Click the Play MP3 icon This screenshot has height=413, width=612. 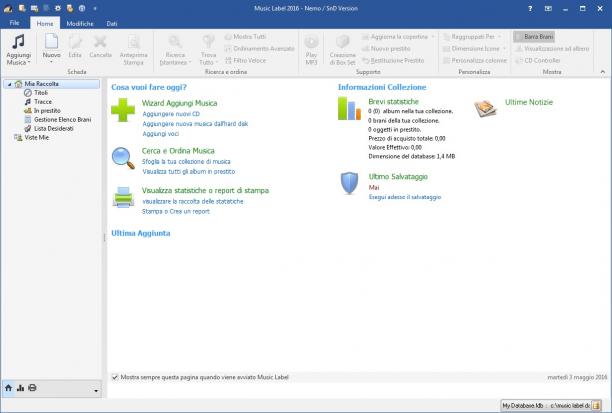pyautogui.click(x=311, y=42)
